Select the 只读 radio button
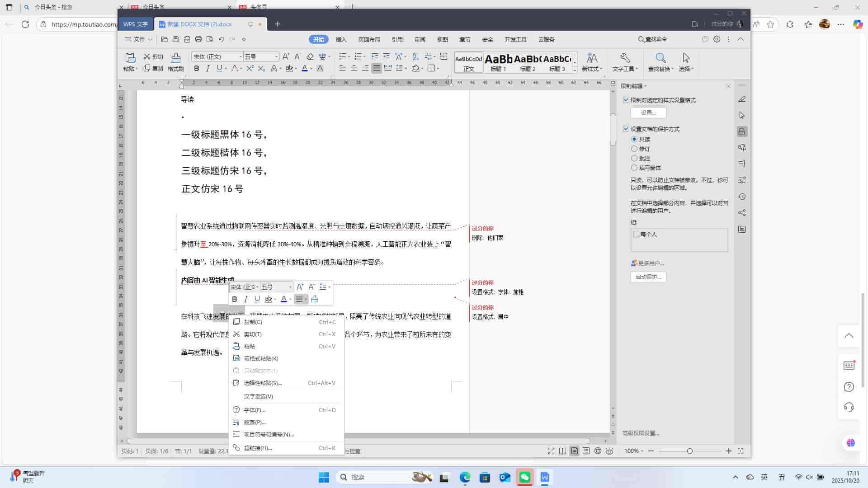The height and width of the screenshot is (488, 868). click(x=634, y=139)
